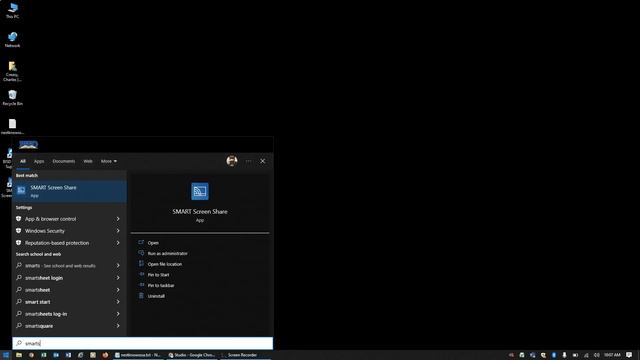Select the Creasy, Charles folder on desktop
Screen dimensions: 640x360
(12, 71)
